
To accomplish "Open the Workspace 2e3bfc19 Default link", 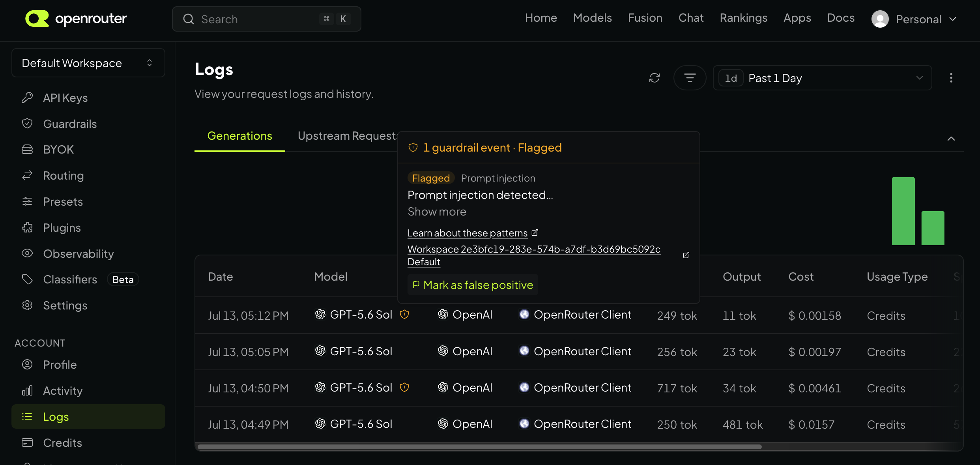I will 534,255.
